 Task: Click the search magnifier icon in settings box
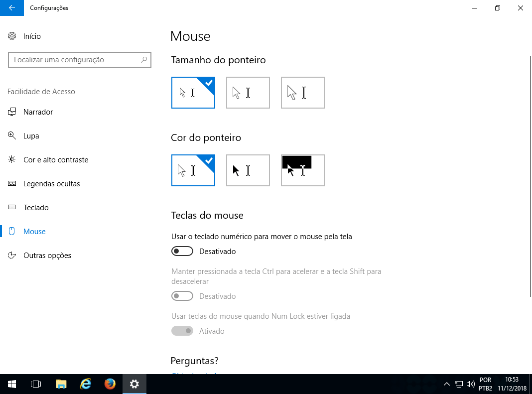click(x=144, y=60)
